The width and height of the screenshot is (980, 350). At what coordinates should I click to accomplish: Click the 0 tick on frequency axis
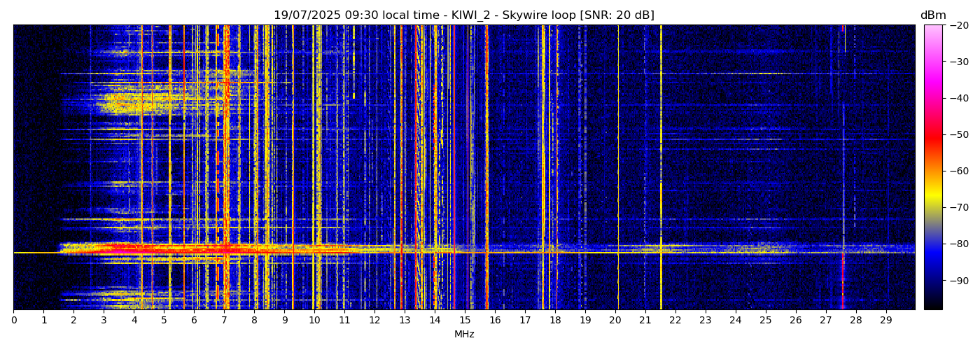point(13,321)
